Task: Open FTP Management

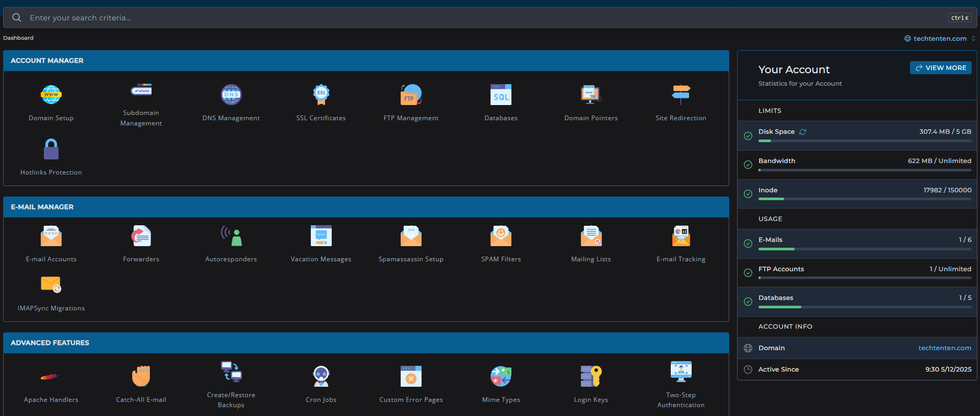Action: tap(411, 95)
